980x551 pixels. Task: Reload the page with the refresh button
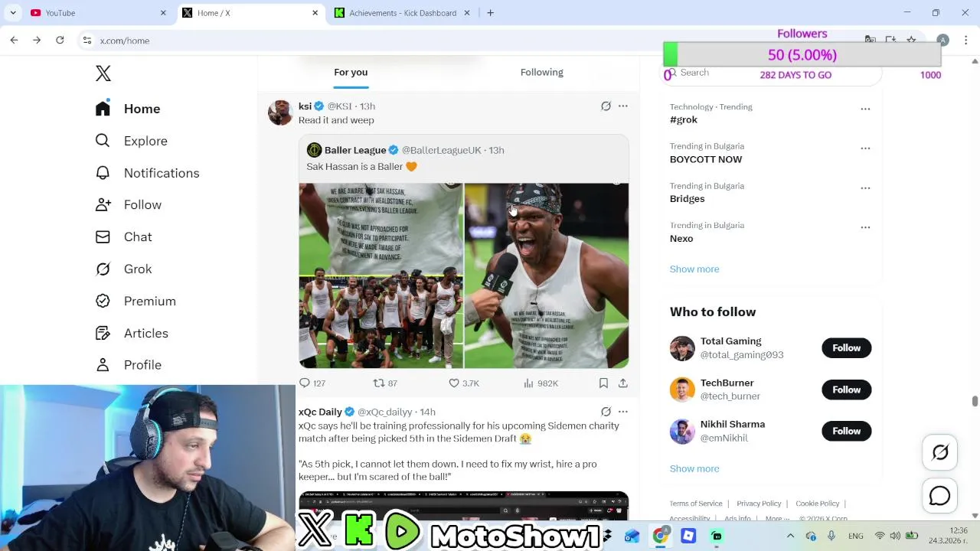60,41
